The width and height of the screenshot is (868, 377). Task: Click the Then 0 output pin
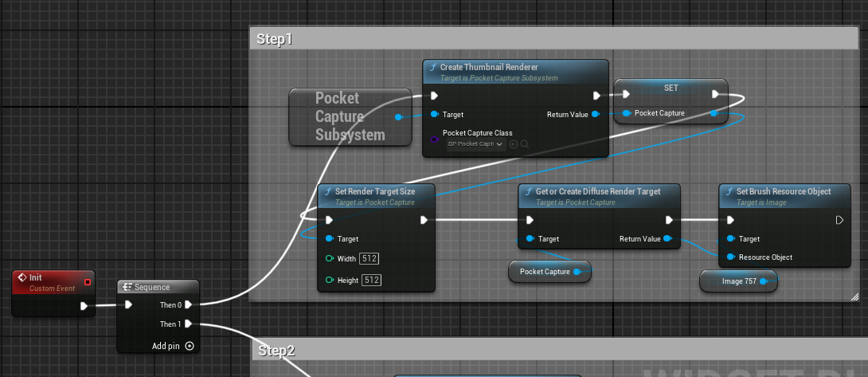(188, 304)
